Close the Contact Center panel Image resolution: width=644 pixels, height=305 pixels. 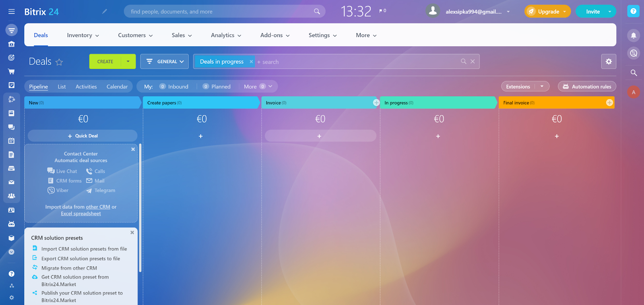point(133,149)
